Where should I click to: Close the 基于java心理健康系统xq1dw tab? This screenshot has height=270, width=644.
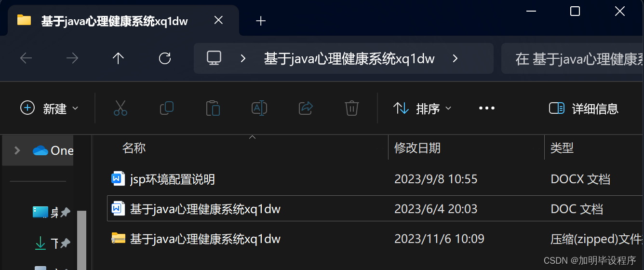[218, 20]
